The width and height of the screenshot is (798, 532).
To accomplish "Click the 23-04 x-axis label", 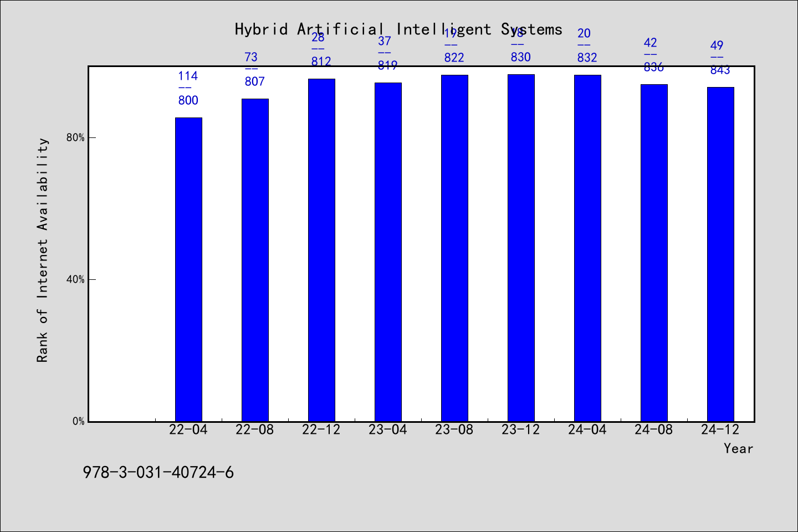I will pyautogui.click(x=388, y=429).
